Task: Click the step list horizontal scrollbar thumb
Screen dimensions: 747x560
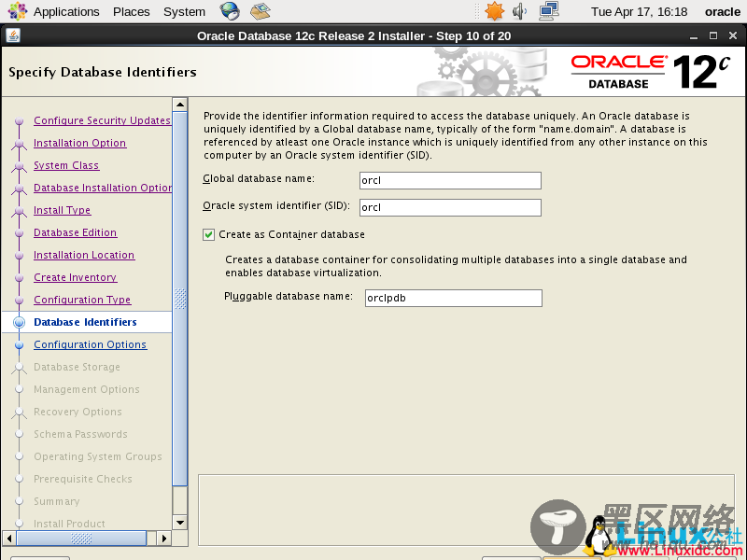Action: coord(81,539)
